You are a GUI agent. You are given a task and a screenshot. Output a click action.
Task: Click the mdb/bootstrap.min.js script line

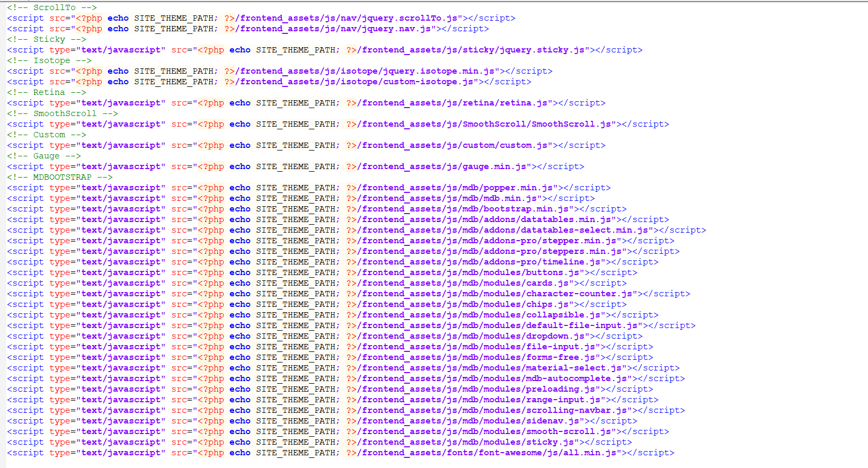[x=317, y=209]
